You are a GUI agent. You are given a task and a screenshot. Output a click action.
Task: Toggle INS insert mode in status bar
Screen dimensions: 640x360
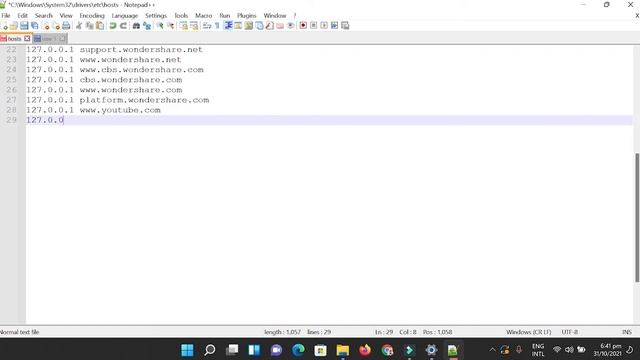(x=627, y=332)
